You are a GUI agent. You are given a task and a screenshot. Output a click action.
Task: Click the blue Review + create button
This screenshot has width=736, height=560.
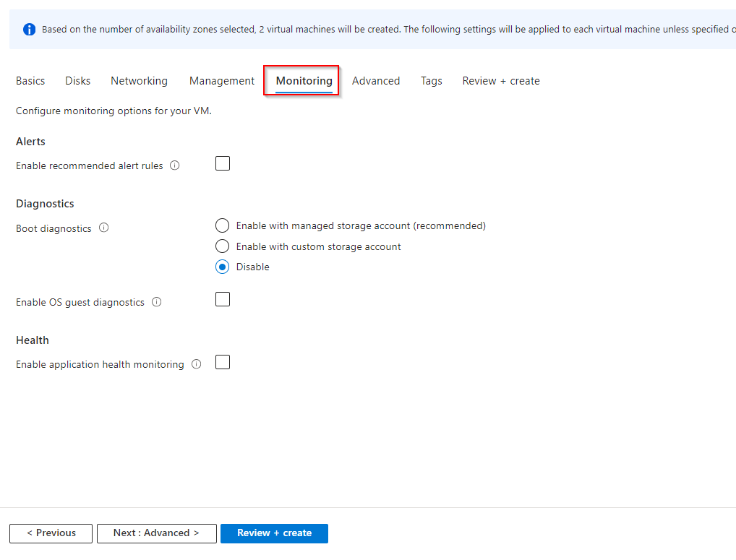[274, 533]
